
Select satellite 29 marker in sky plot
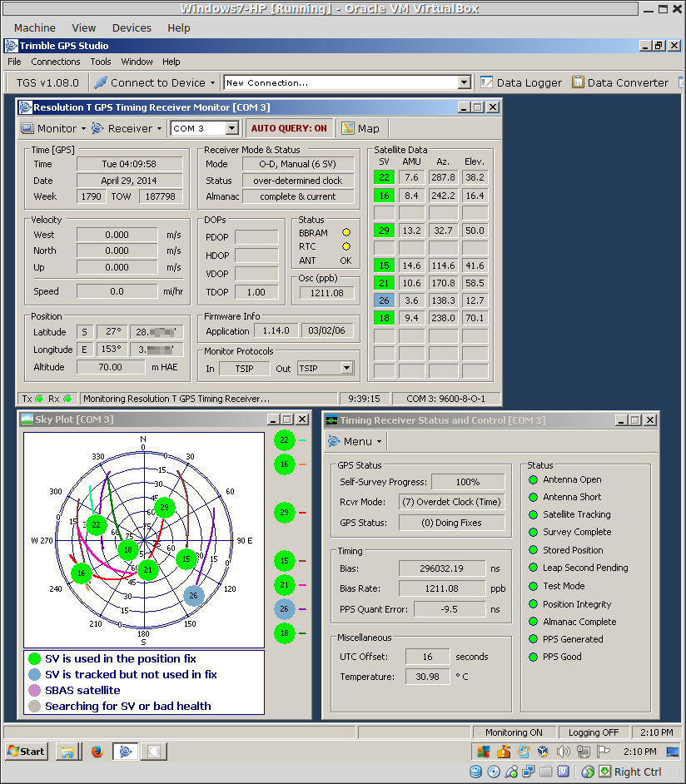[x=165, y=508]
